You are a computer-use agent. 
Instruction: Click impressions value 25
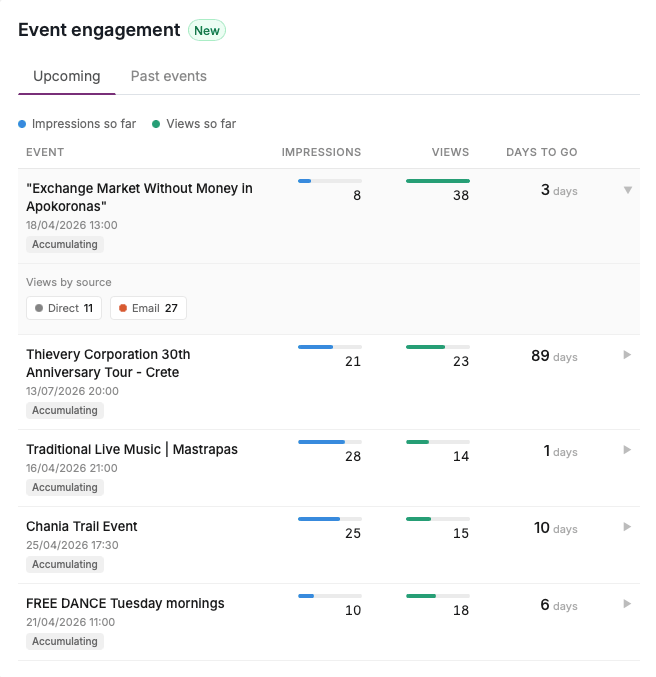tap(353, 533)
